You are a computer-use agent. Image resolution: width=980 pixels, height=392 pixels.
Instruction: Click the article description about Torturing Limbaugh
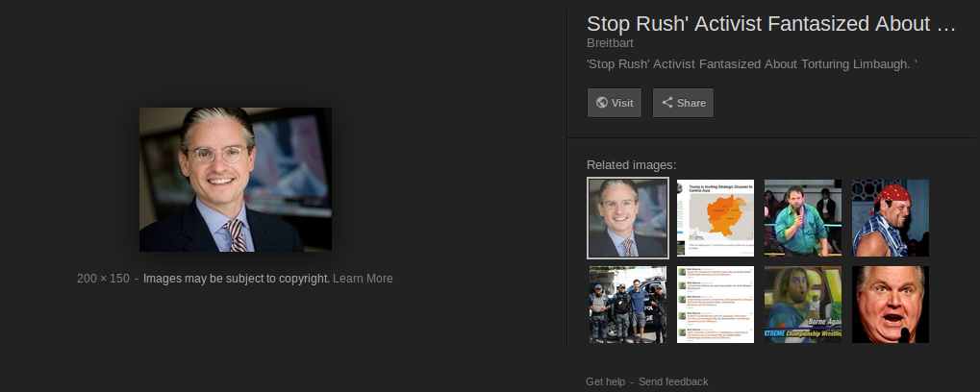[752, 64]
